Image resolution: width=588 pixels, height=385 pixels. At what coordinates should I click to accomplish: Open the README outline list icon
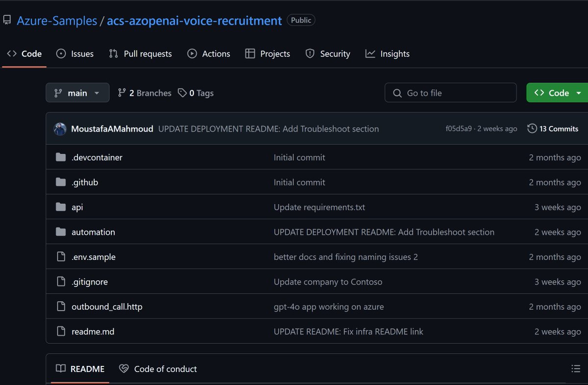click(576, 368)
